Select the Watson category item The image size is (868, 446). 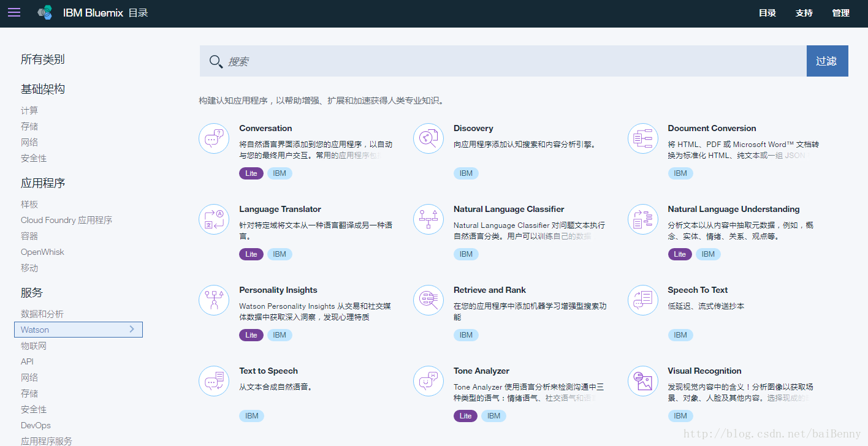click(78, 330)
